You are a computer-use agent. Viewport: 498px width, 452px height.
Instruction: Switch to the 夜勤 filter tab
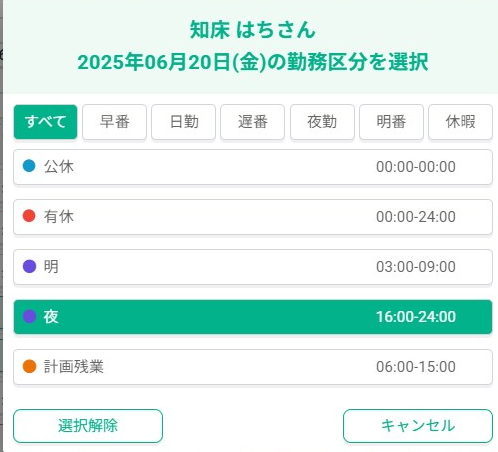(322, 122)
